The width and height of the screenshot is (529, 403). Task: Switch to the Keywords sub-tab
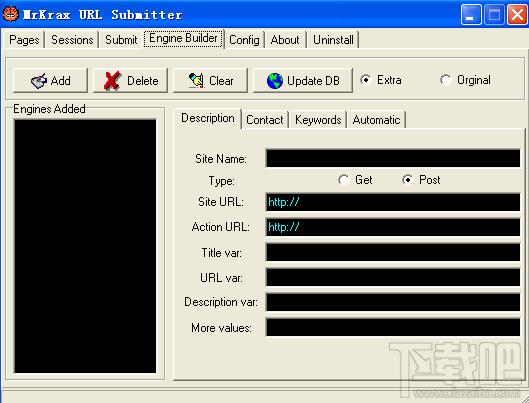click(318, 120)
